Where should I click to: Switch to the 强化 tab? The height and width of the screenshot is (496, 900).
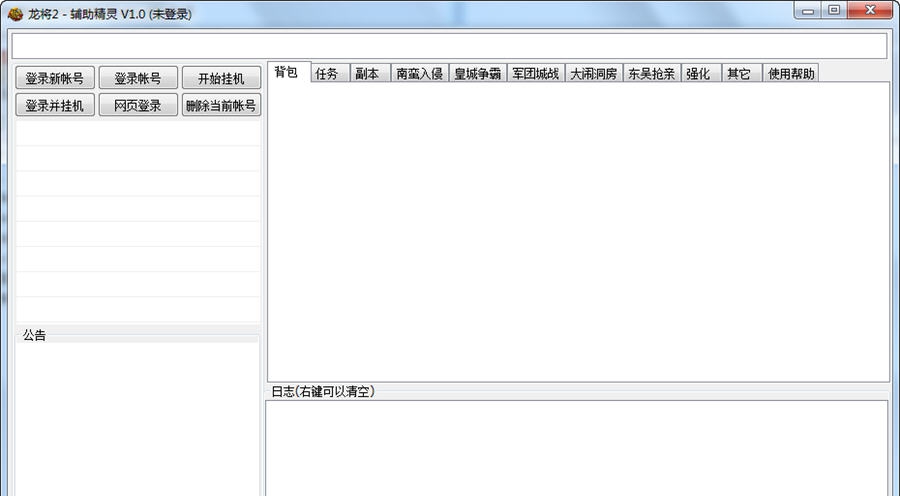pos(701,73)
